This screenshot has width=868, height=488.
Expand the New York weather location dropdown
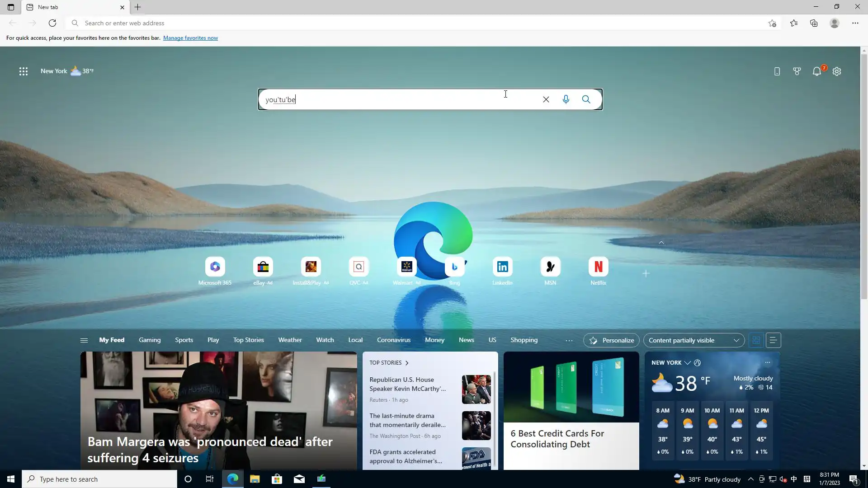[x=687, y=363]
